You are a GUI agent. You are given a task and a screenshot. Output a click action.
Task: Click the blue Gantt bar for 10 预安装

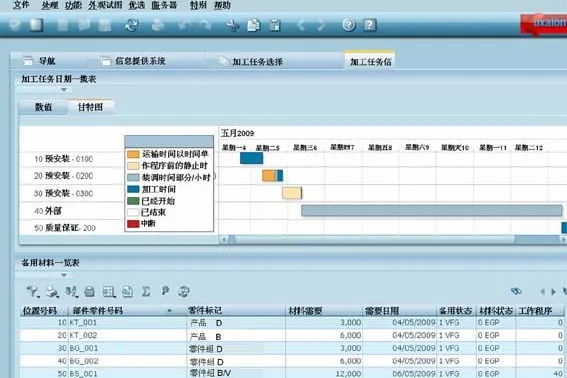251,158
